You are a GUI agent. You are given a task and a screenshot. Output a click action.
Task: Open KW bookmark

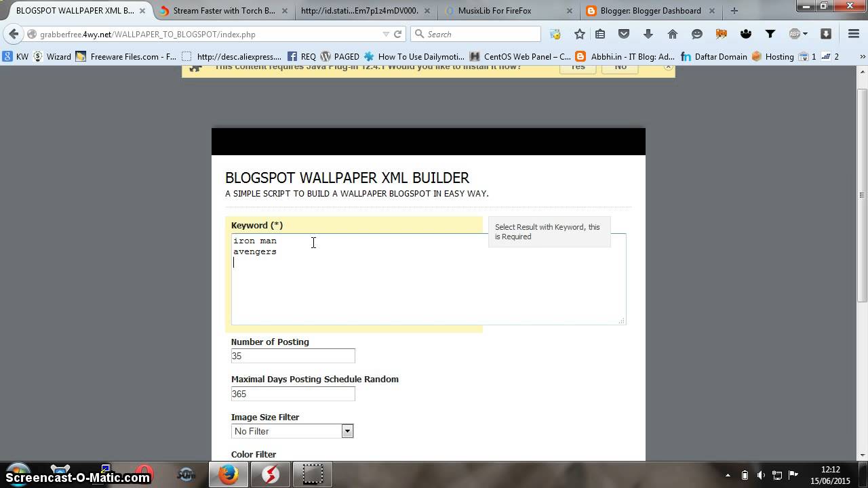pyautogui.click(x=16, y=57)
